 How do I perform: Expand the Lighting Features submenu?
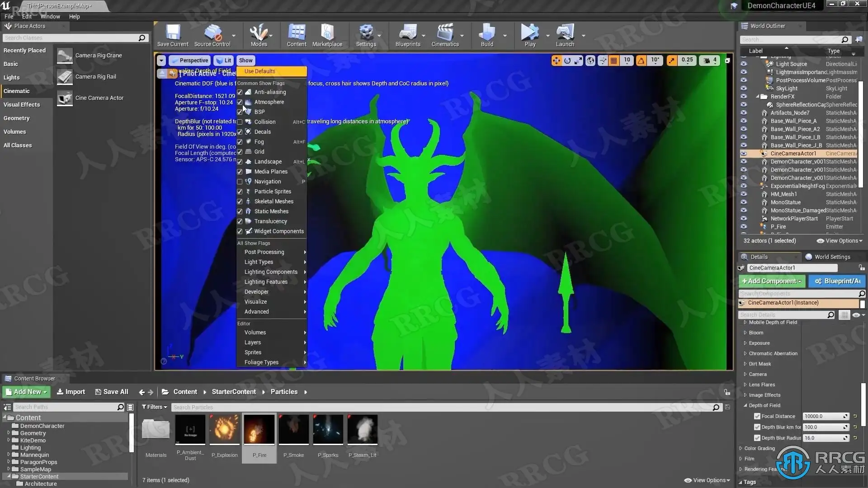[272, 282]
